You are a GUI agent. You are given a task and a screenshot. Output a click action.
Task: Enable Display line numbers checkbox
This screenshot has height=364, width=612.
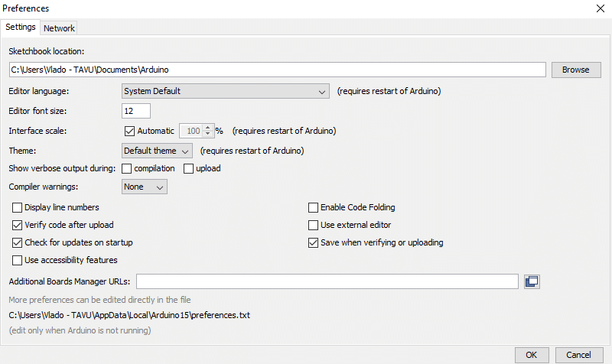tap(18, 207)
